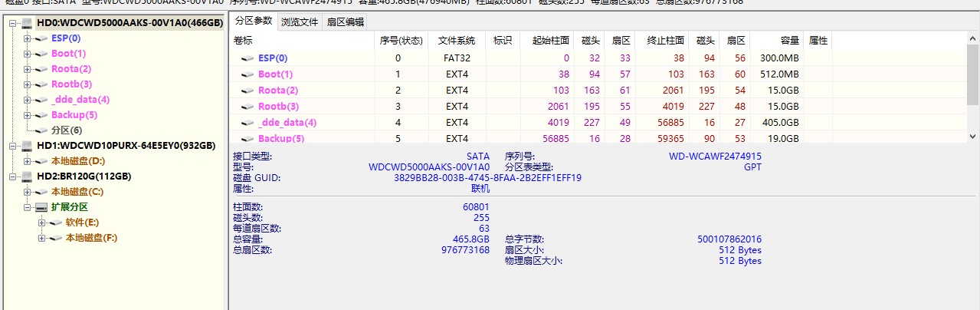
Task: Click the 本地磁盘(D:) drive icon
Action: [41, 161]
